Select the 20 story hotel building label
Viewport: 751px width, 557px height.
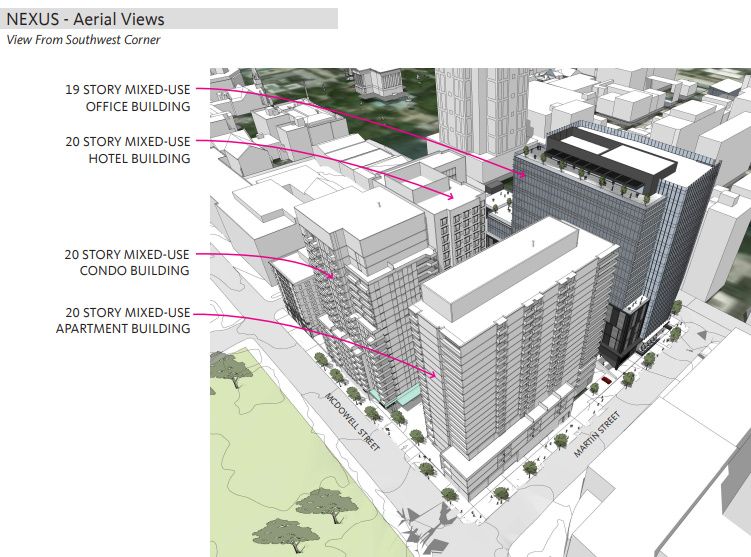[126, 150]
